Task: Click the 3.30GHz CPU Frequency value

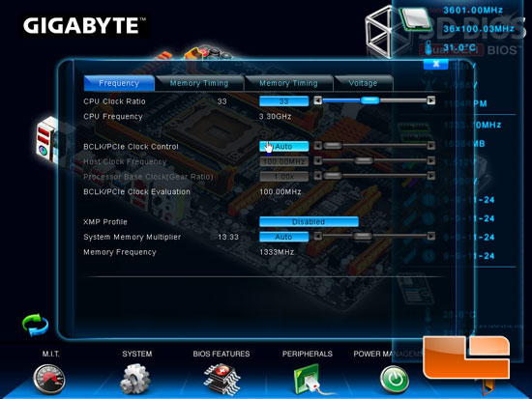Action: click(275, 117)
